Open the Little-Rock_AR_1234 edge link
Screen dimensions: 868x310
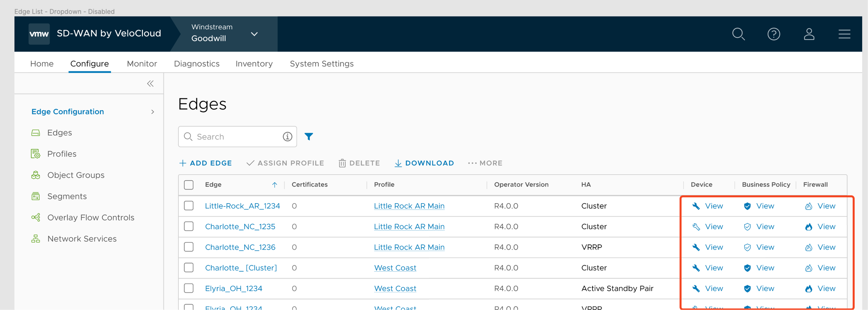pyautogui.click(x=243, y=206)
